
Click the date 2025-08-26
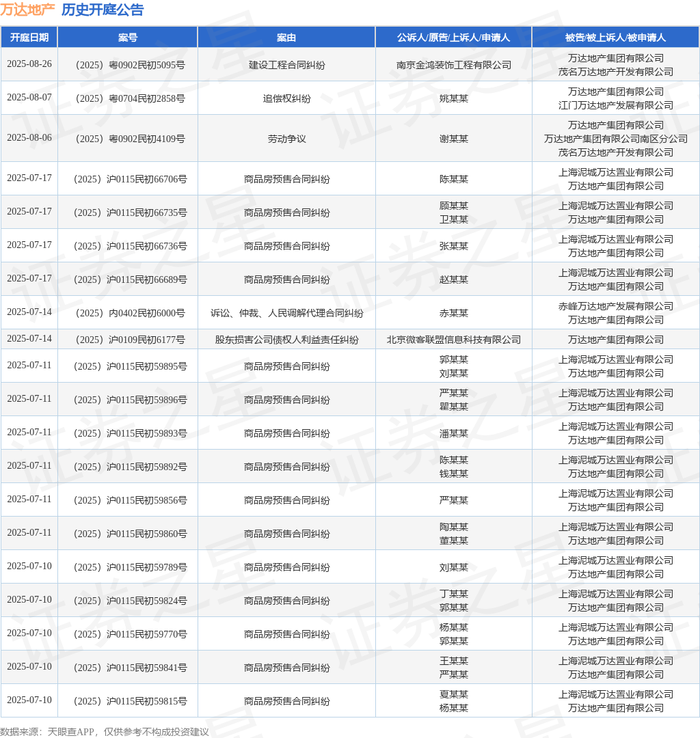point(29,64)
